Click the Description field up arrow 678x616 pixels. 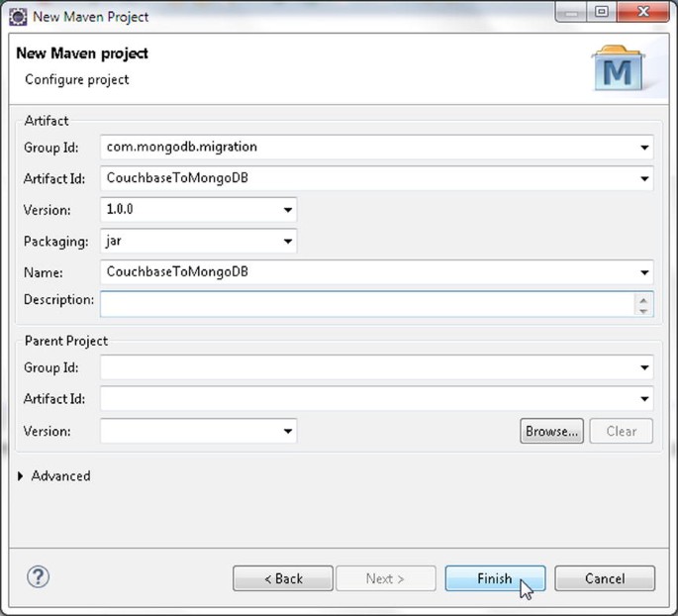(x=643, y=298)
